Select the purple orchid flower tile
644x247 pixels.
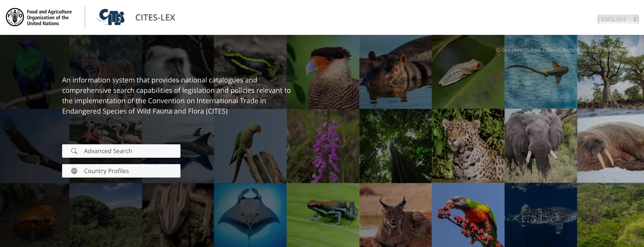tap(323, 146)
